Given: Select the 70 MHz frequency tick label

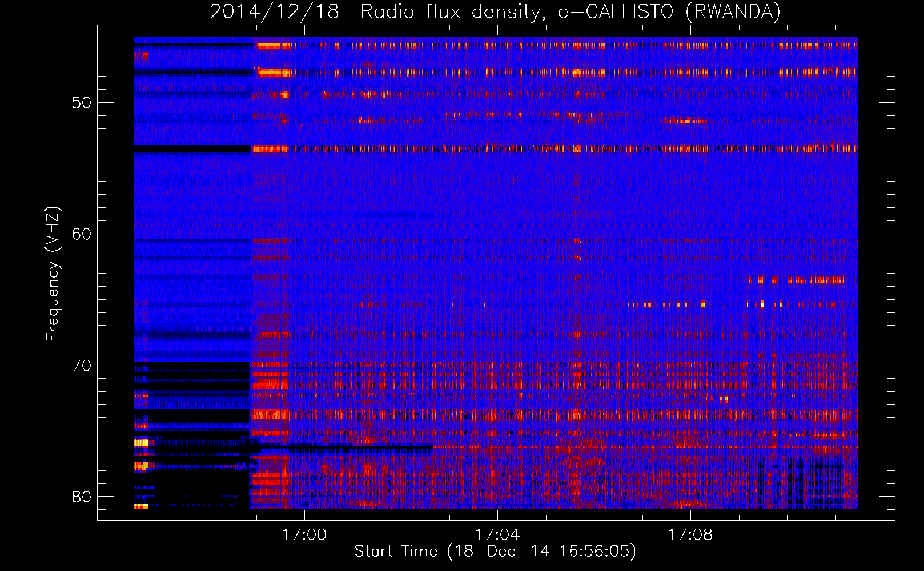Looking at the screenshot, I should [x=82, y=365].
